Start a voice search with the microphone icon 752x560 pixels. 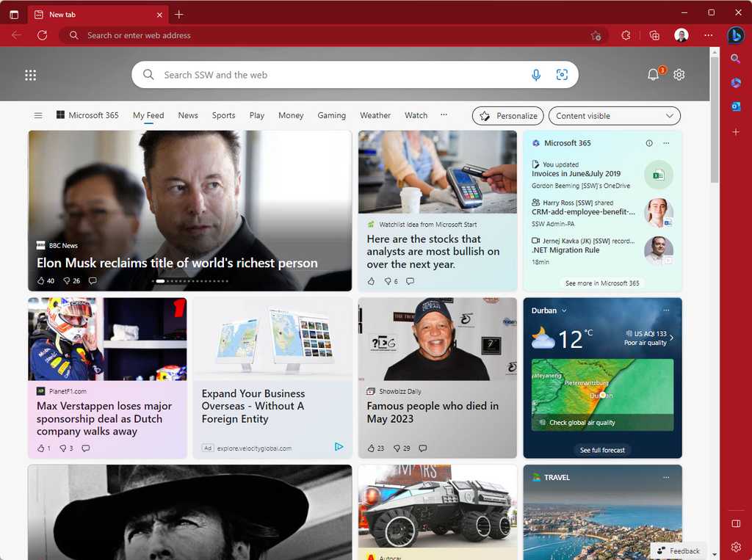[x=536, y=74]
